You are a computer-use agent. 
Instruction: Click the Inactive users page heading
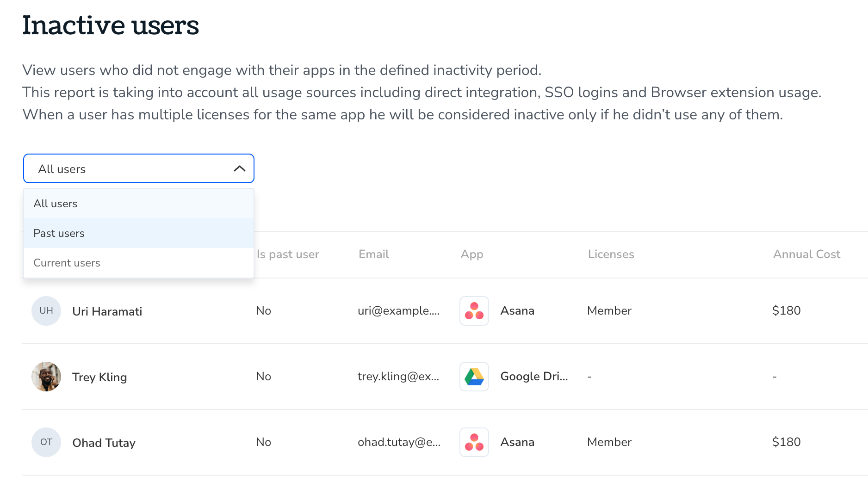(111, 25)
